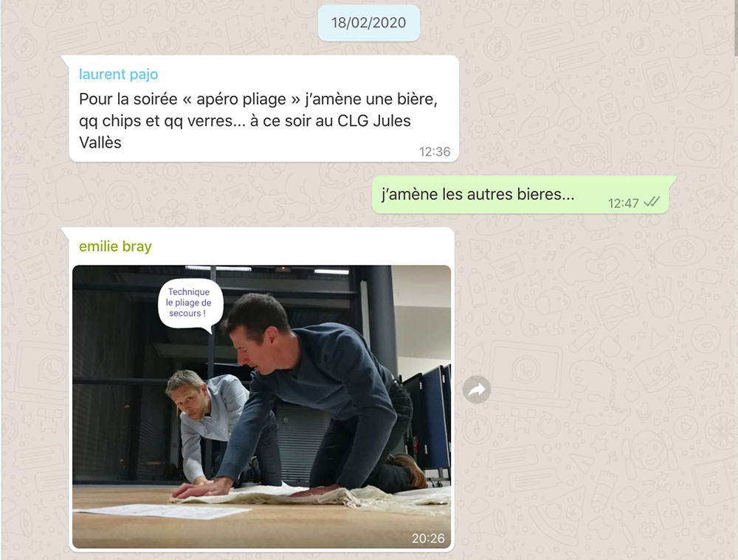This screenshot has height=560, width=738.
Task: Select message text about soirée apéro pliage
Action: pos(258,120)
